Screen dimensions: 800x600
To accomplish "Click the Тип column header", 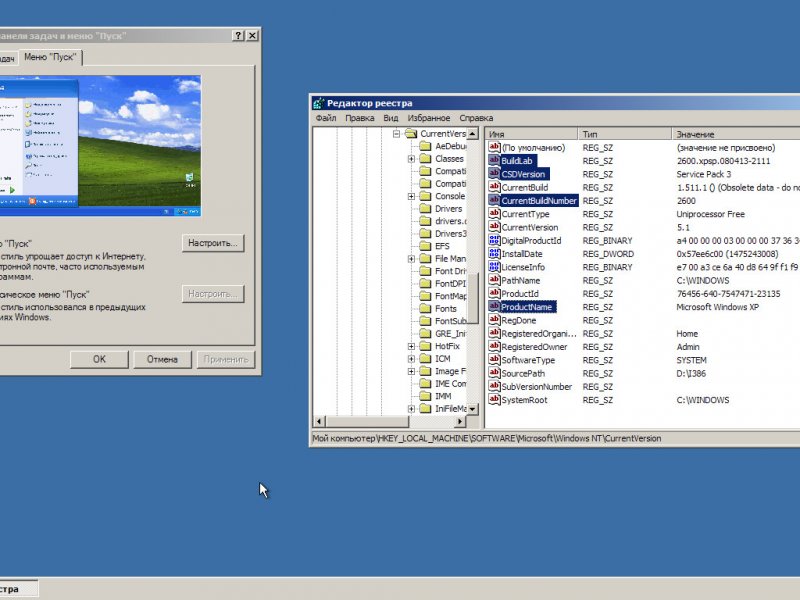I will click(x=625, y=134).
